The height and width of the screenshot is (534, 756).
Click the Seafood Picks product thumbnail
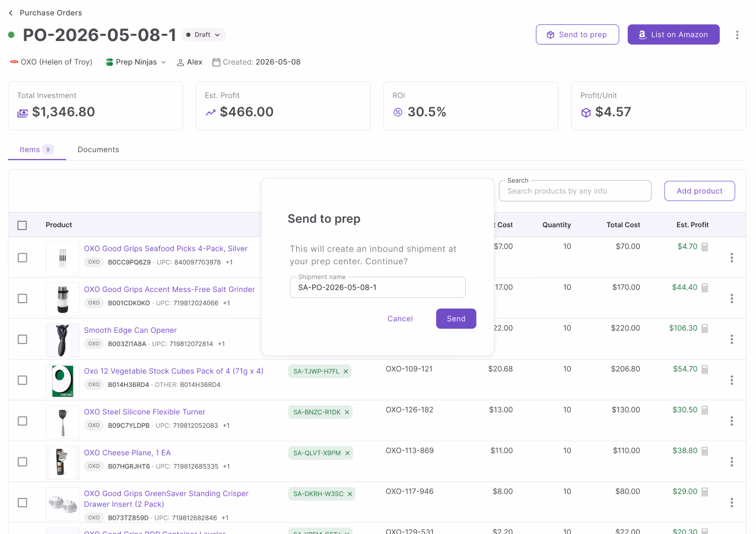[x=62, y=259]
